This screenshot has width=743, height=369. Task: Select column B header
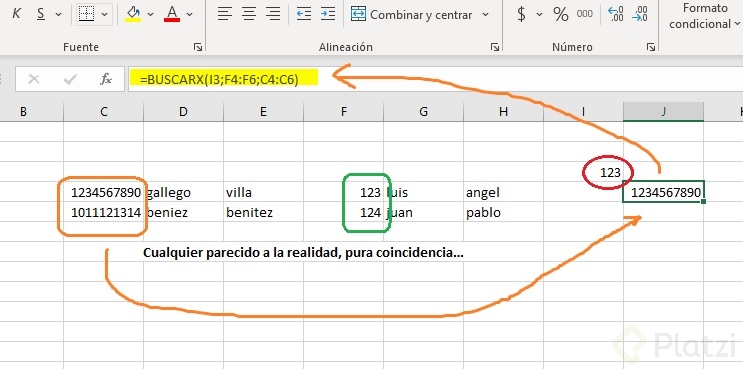click(23, 112)
